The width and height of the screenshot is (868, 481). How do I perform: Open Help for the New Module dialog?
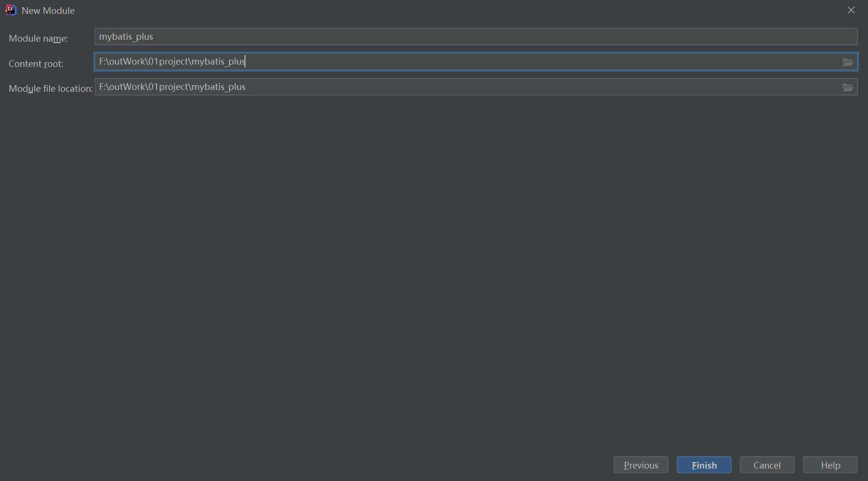point(830,465)
